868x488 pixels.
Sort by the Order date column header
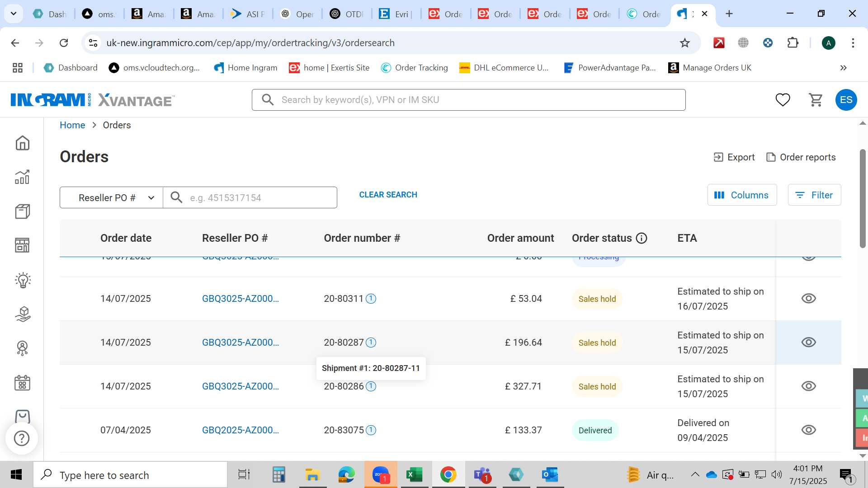[x=126, y=238]
